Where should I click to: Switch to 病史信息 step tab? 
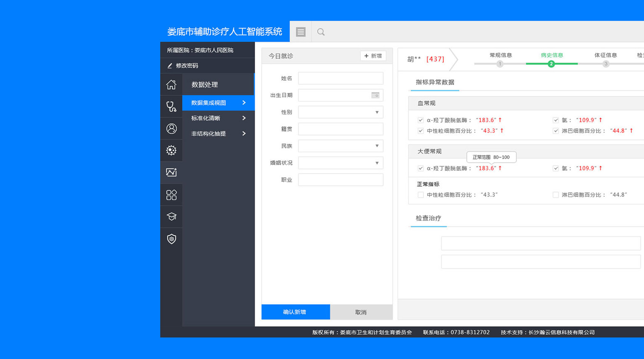point(552,55)
